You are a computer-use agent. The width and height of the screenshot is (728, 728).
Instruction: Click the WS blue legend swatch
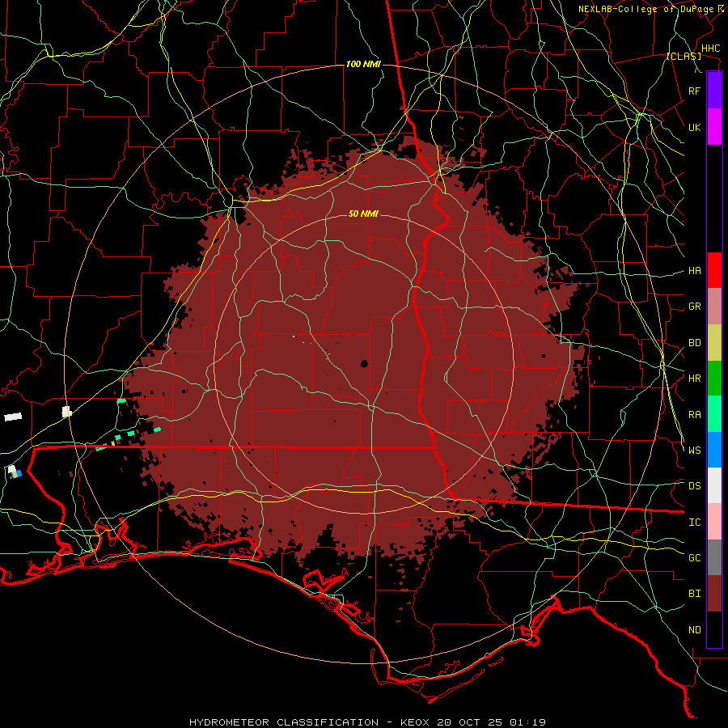pos(714,450)
